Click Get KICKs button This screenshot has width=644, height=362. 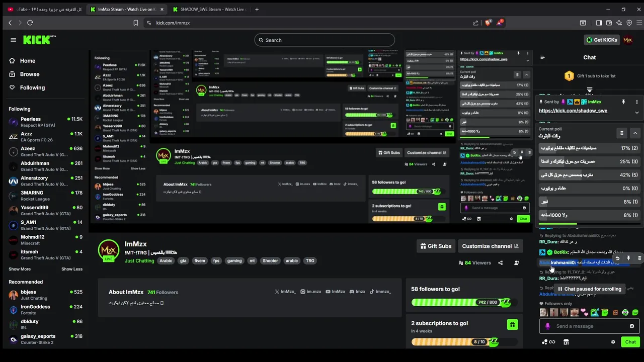(x=601, y=40)
